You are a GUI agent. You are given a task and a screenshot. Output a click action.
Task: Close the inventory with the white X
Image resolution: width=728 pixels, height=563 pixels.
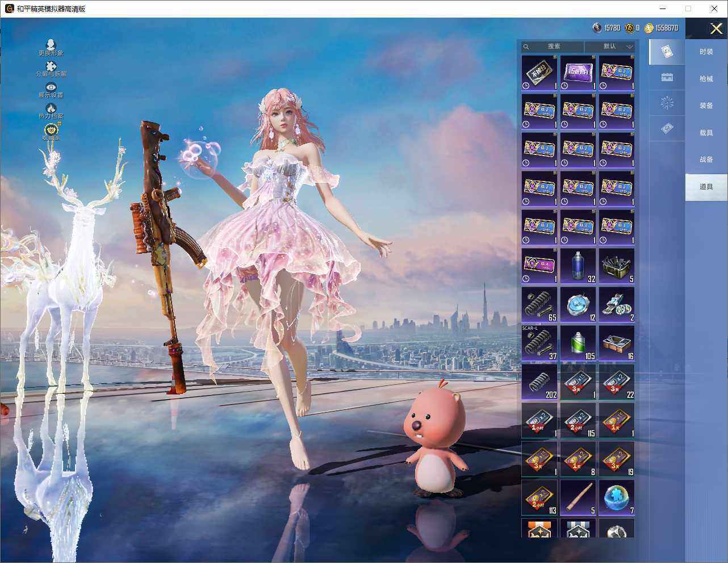pyautogui.click(x=716, y=28)
